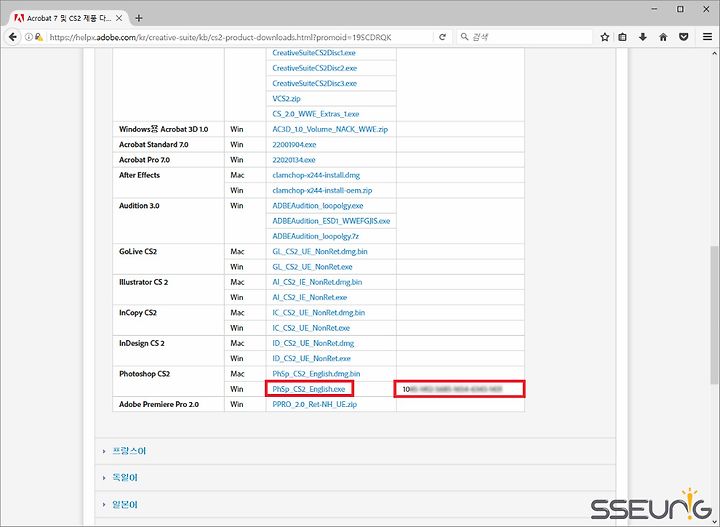This screenshot has width=720, height=527.
Task: Download CreativeSuiteCS2Disc1.exe
Action: click(x=314, y=53)
